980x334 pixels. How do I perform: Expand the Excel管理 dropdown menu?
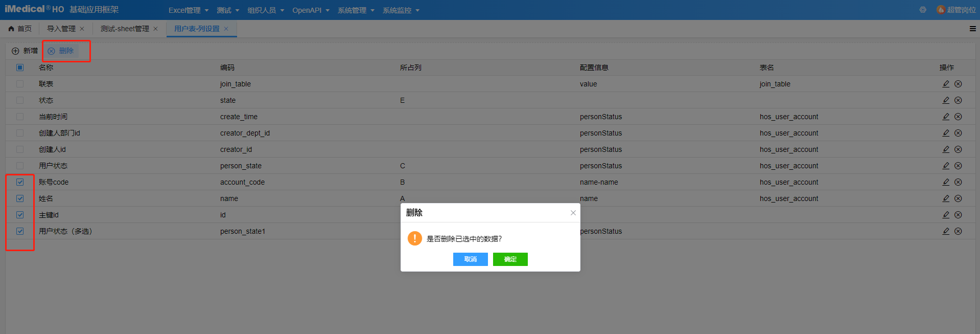coord(189,10)
